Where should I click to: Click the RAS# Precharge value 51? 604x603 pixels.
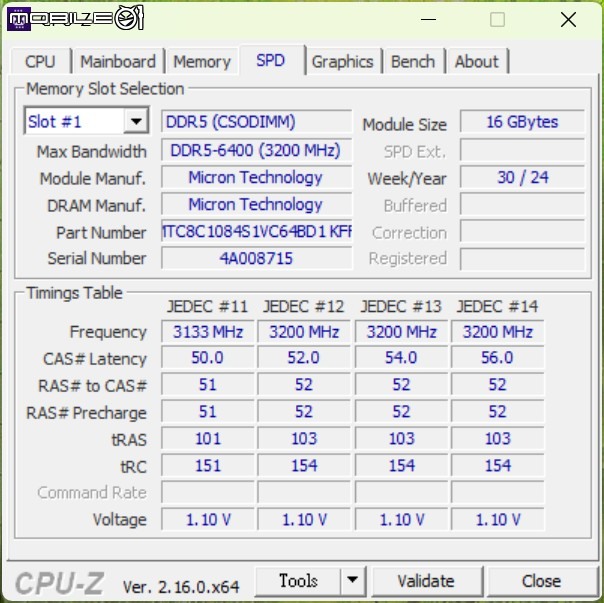(x=208, y=412)
